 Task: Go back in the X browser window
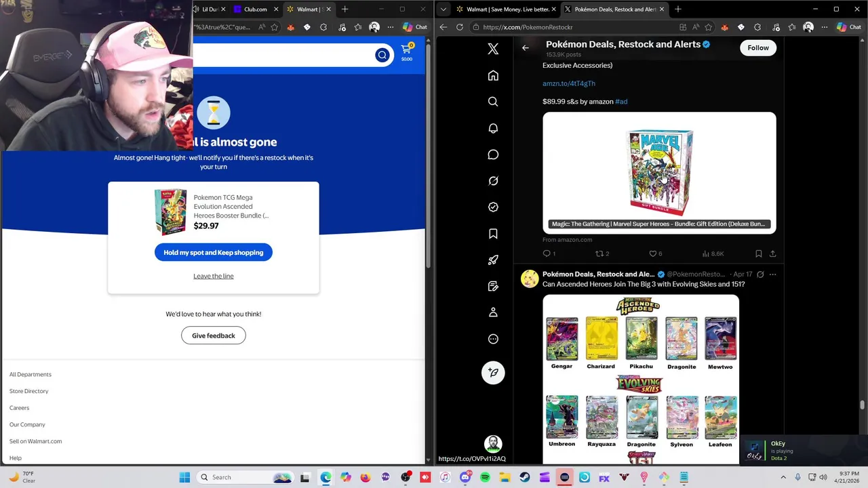pyautogui.click(x=443, y=27)
